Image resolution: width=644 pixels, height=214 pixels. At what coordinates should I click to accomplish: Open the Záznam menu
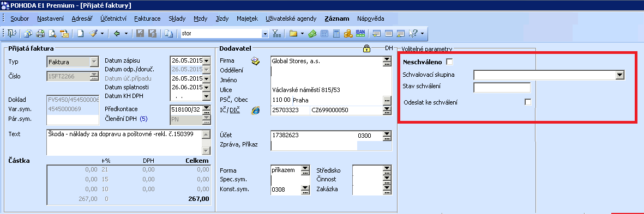[x=337, y=19]
